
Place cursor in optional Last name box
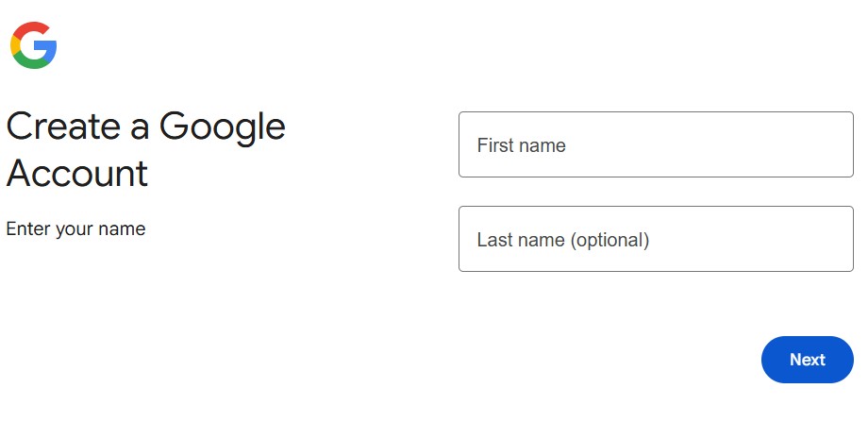click(x=656, y=239)
